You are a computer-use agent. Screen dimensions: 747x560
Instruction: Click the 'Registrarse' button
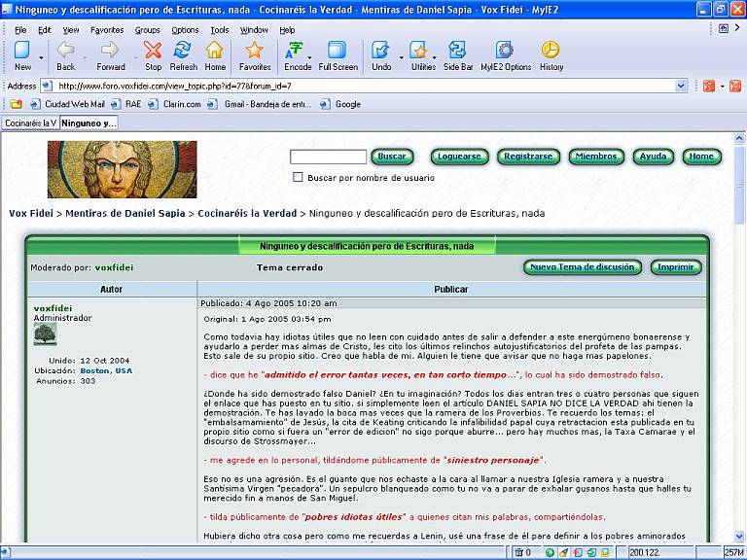[x=528, y=157]
